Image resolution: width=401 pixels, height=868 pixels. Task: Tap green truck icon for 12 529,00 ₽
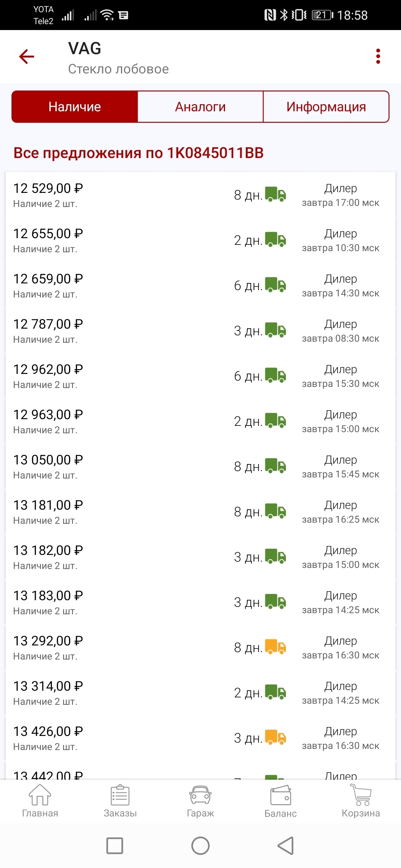(x=276, y=194)
